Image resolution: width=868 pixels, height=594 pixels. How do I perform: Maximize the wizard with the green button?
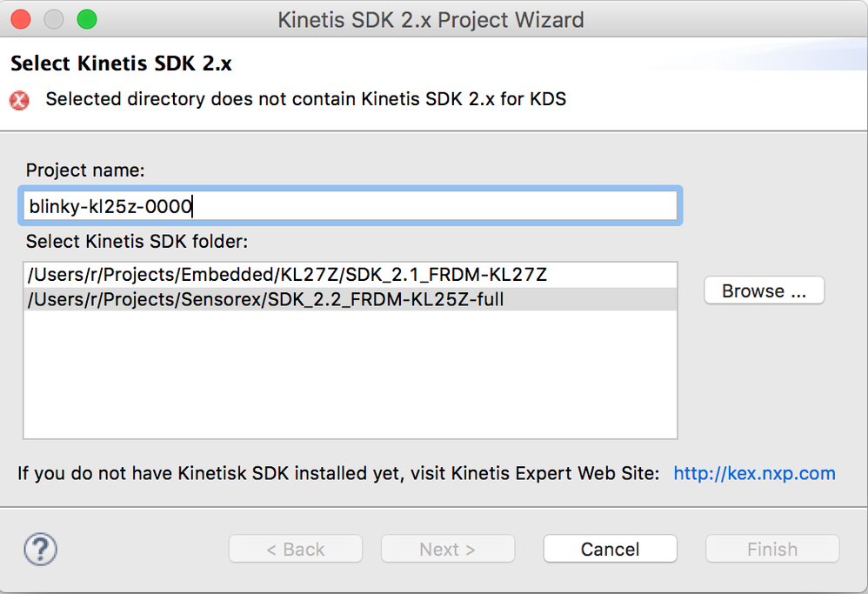coord(86,19)
